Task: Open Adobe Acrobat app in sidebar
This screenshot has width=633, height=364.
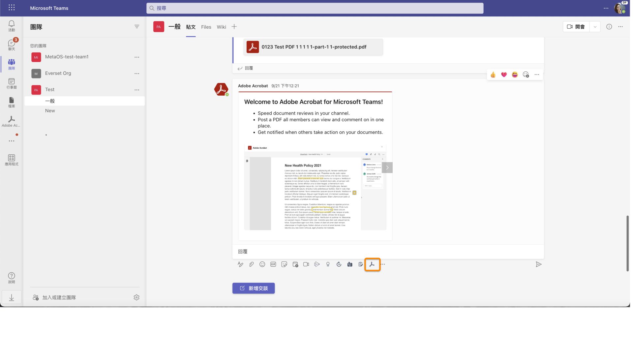Action: pyautogui.click(x=12, y=121)
